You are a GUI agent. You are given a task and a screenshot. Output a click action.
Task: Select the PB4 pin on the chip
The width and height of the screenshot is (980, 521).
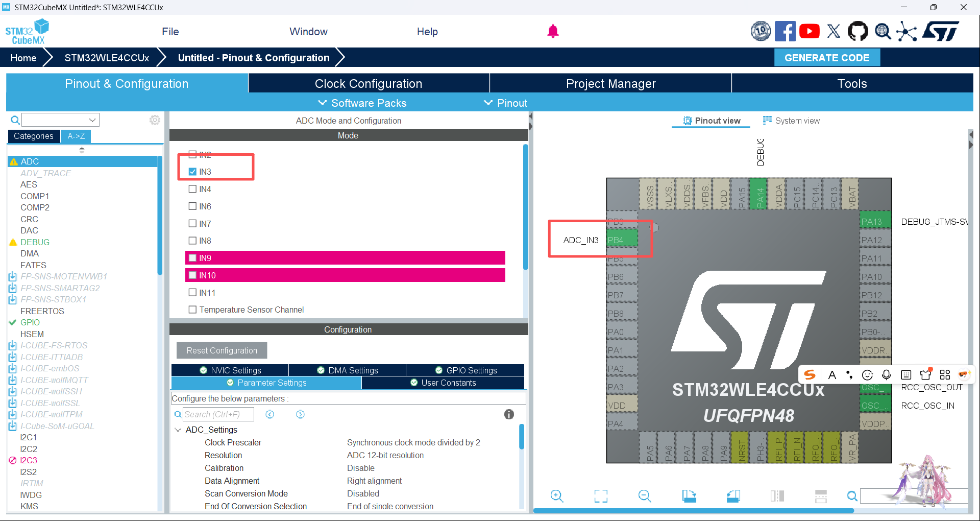tap(622, 240)
